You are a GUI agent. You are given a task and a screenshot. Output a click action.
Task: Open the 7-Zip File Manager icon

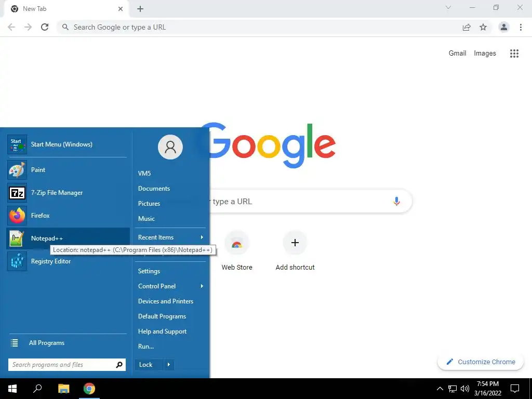pyautogui.click(x=17, y=193)
